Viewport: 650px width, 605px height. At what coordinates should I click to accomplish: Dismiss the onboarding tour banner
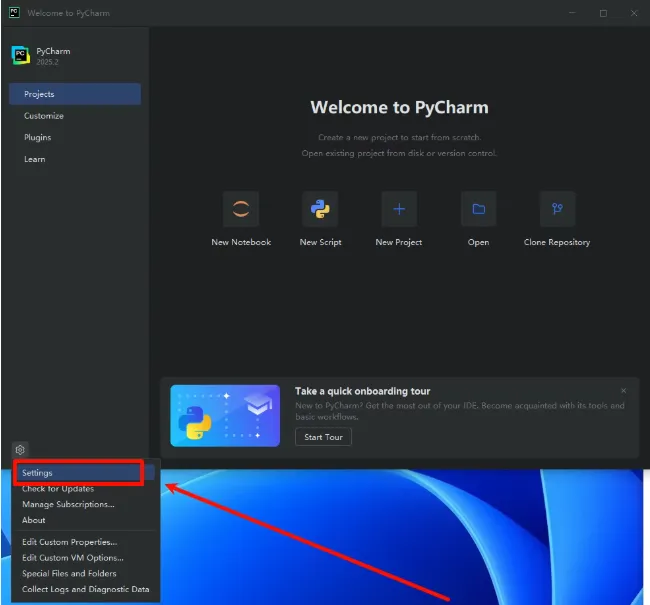pos(623,391)
